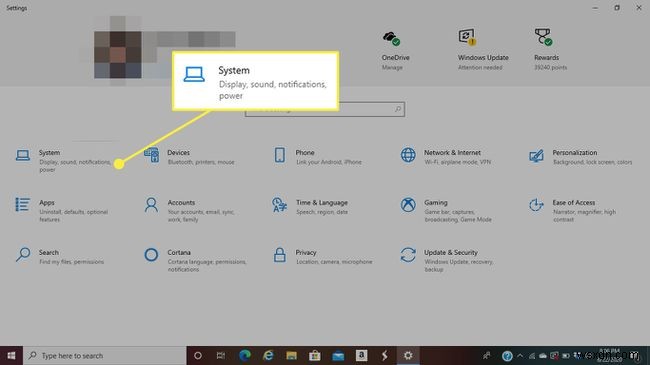Open the System settings category
Viewport: 650px width, 365px height.
tap(63, 161)
